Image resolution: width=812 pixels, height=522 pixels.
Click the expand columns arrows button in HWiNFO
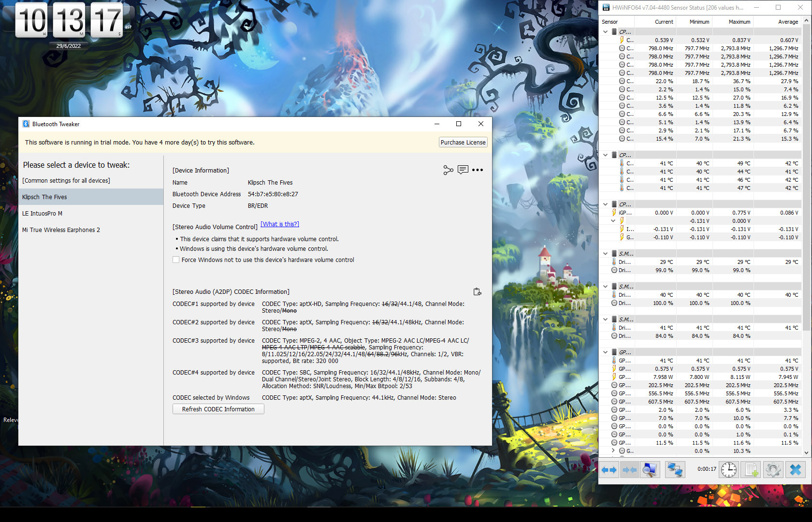tap(609, 470)
